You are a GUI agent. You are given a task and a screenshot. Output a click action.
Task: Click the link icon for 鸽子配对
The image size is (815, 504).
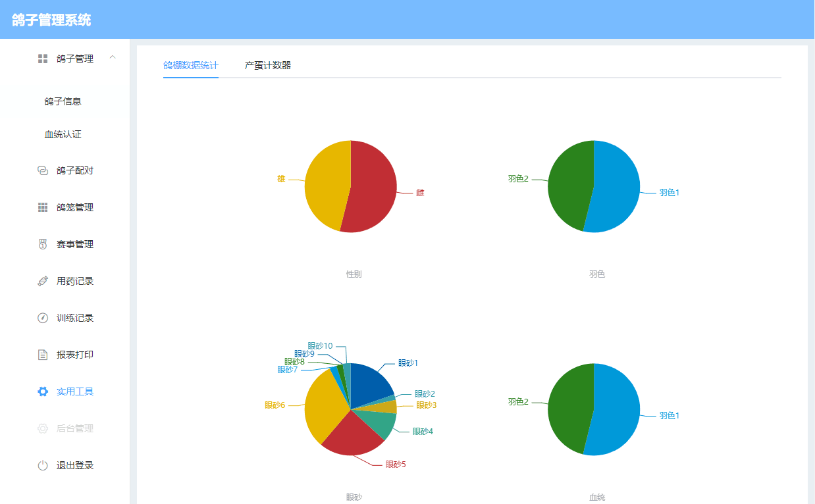[x=43, y=170]
